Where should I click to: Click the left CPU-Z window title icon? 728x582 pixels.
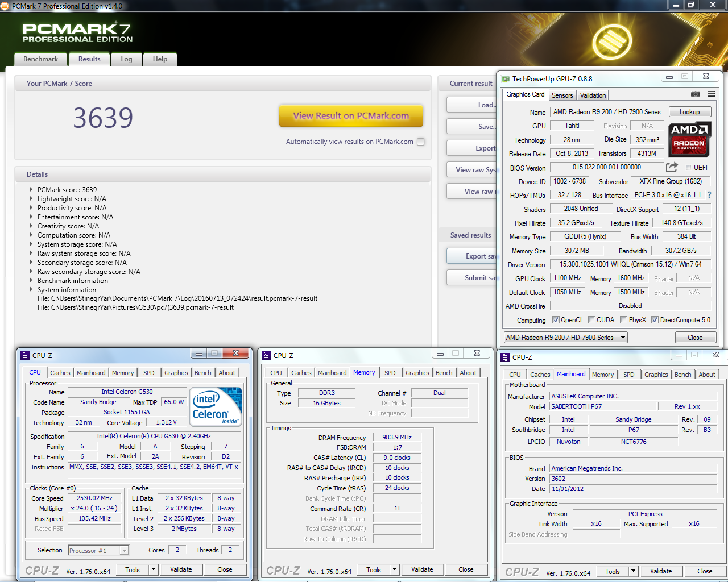(25, 356)
